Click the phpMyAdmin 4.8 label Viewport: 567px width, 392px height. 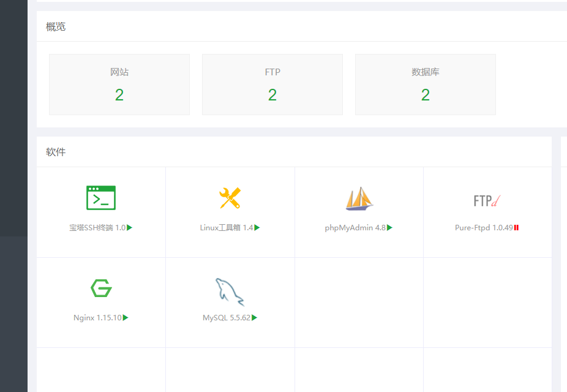tap(355, 228)
